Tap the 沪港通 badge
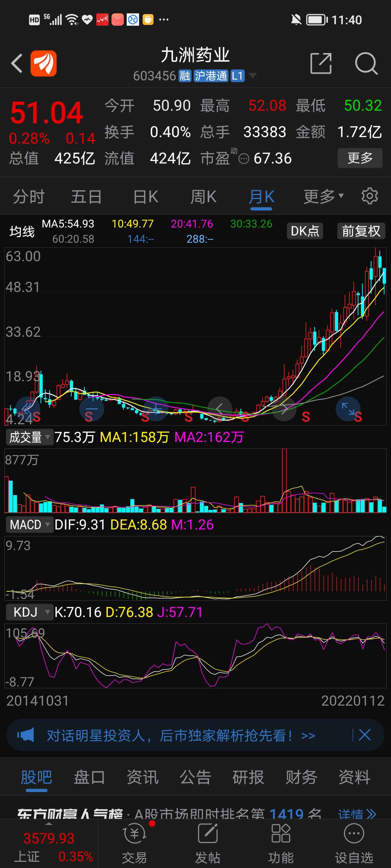The image size is (391, 868). [211, 76]
